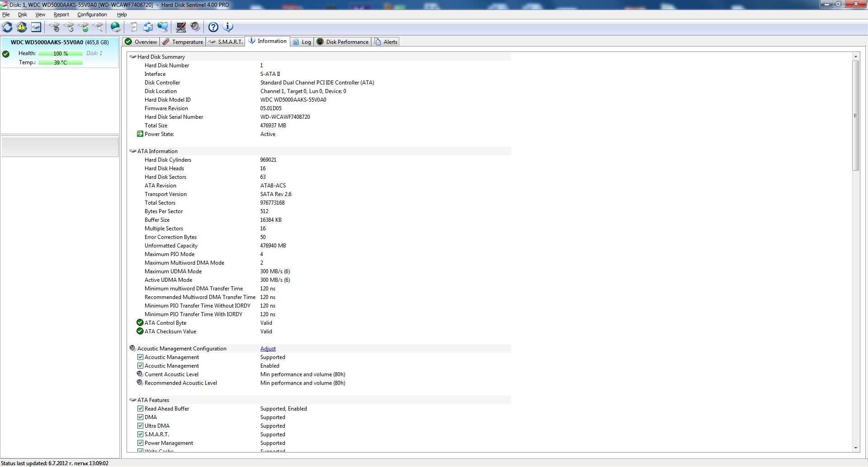Click the Status last updated status bar text
This screenshot has height=467, width=868.
pyautogui.click(x=55, y=463)
